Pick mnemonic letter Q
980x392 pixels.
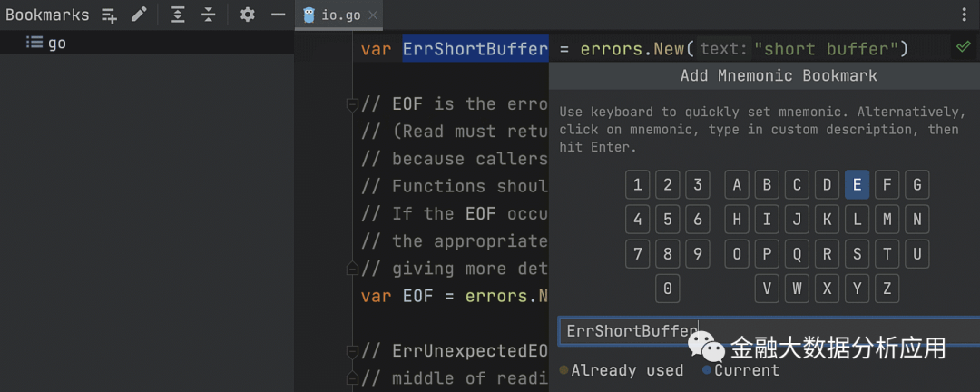797,253
